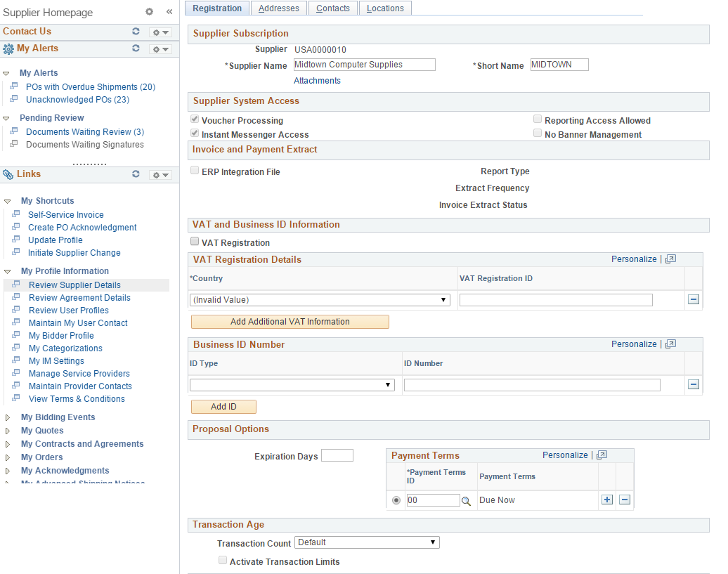This screenshot has width=728, height=574.
Task: Click the Business ID Number field
Action: (x=532, y=385)
